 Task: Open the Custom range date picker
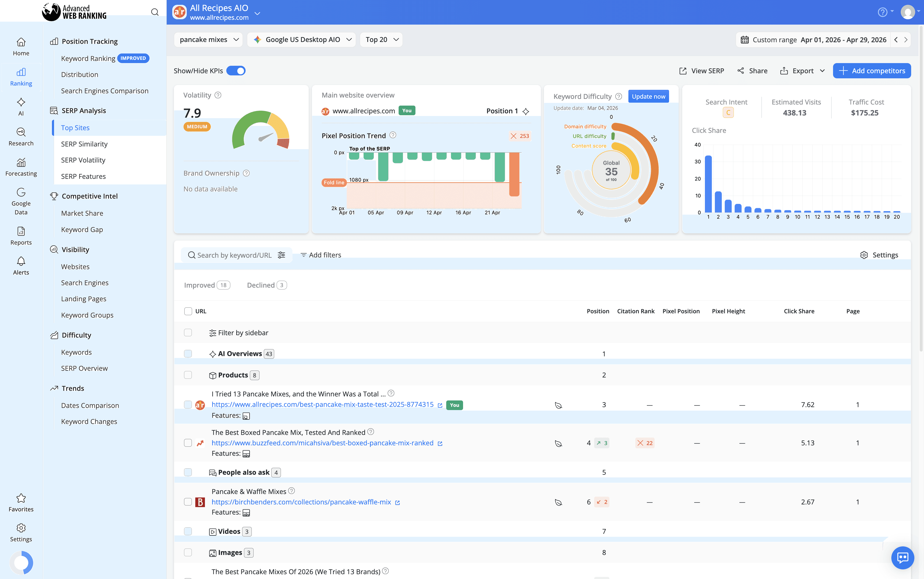813,40
